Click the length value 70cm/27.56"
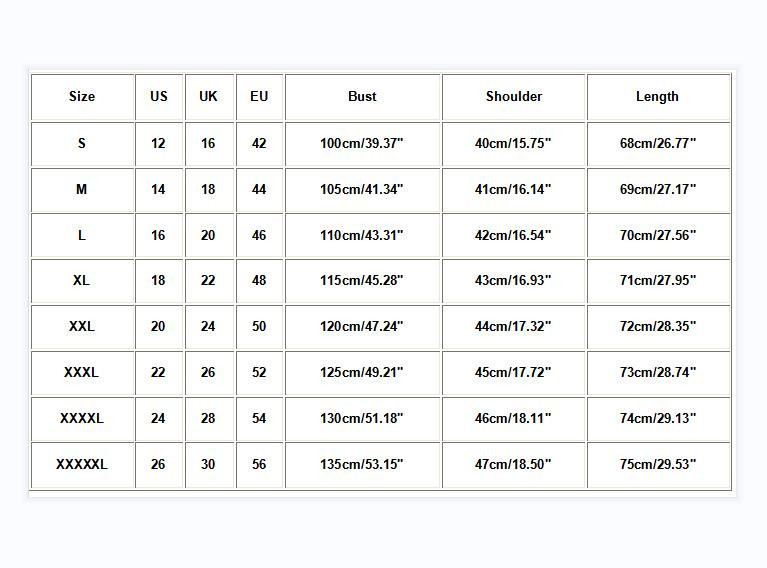 [658, 235]
